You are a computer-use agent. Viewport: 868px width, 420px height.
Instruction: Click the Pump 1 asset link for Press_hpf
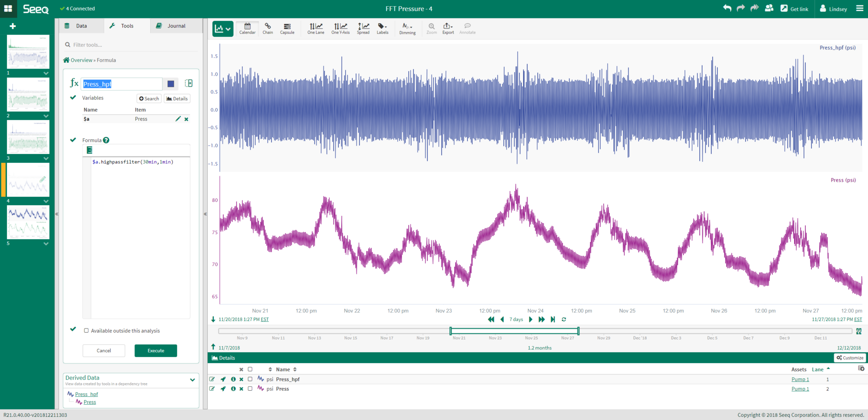(800, 379)
